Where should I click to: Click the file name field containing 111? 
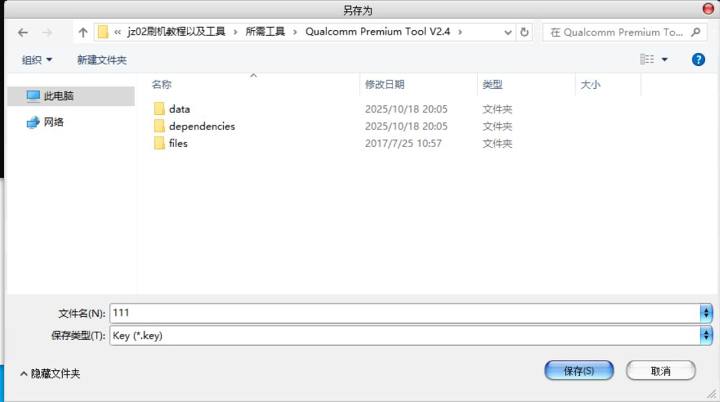(405, 313)
